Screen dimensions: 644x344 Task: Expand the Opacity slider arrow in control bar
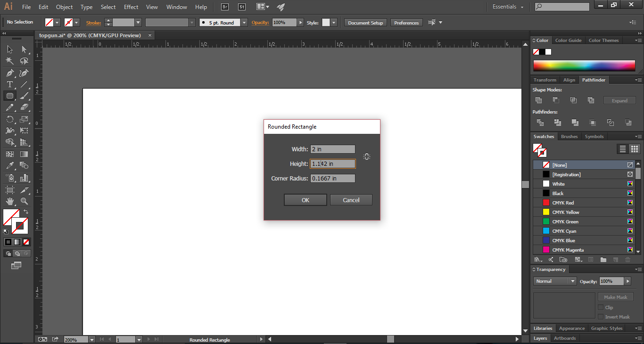pyautogui.click(x=300, y=22)
